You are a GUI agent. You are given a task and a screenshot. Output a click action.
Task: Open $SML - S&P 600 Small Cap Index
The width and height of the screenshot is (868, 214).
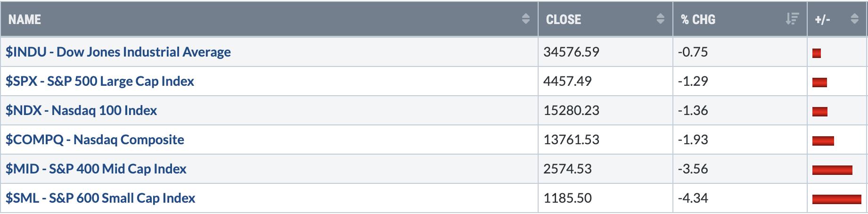[100, 198]
